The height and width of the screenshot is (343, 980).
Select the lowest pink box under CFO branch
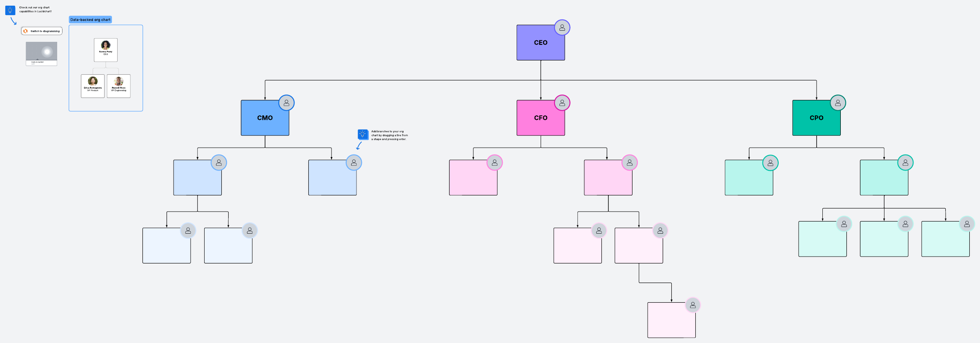point(670,322)
